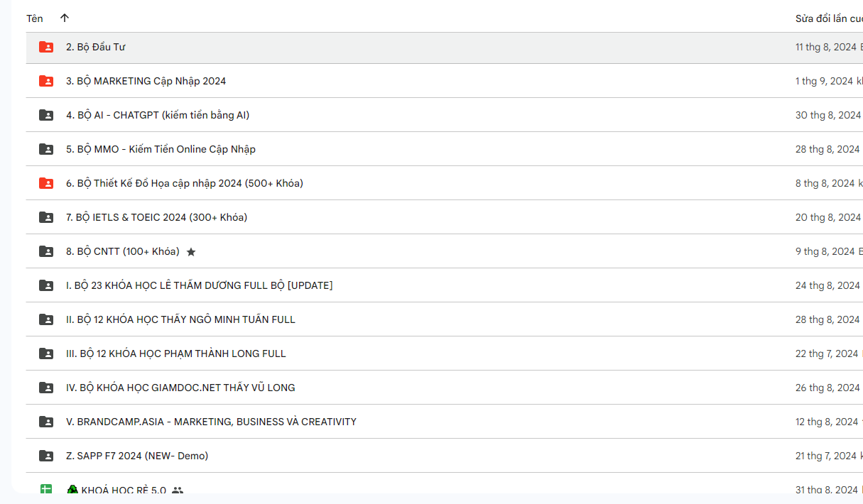Click the red shared folder icon for BỘ MARKETING
Viewport: 863px width, 504px height.
click(46, 81)
